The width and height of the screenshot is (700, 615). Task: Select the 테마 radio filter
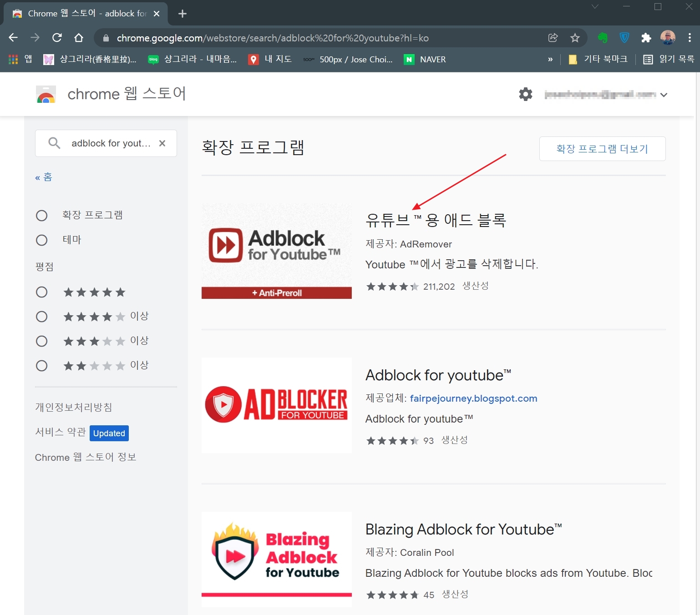(41, 240)
